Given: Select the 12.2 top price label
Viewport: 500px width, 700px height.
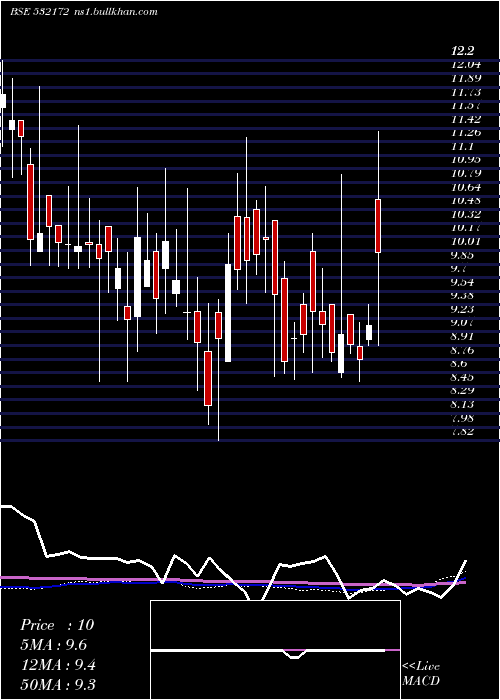Looking at the screenshot, I should [x=463, y=51].
